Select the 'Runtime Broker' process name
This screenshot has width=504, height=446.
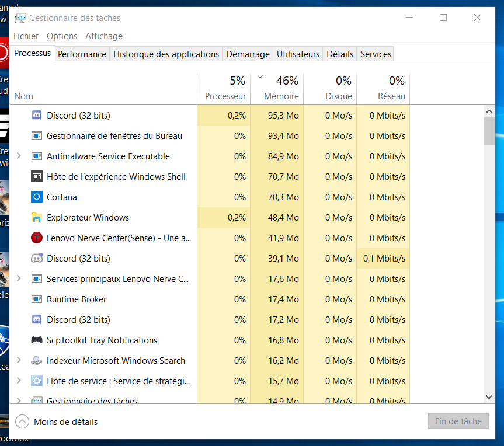coord(77,299)
